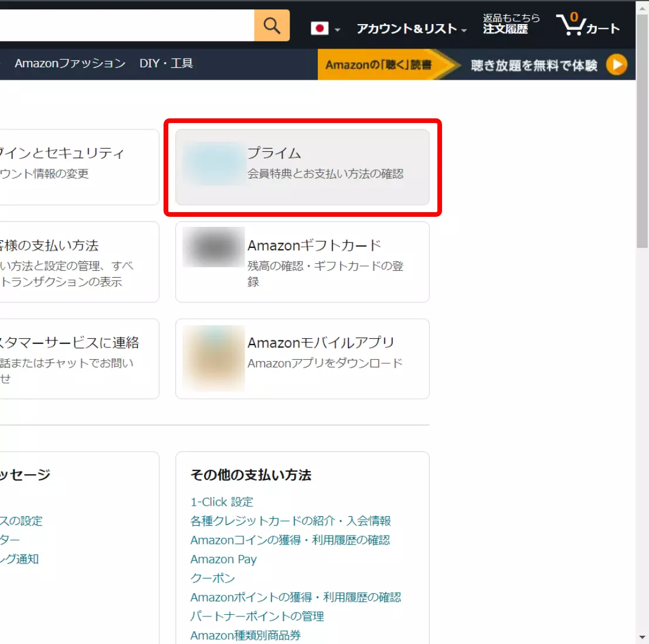The image size is (649, 644).
Task: Click the scrollbar up arrow
Action: pos(642,8)
